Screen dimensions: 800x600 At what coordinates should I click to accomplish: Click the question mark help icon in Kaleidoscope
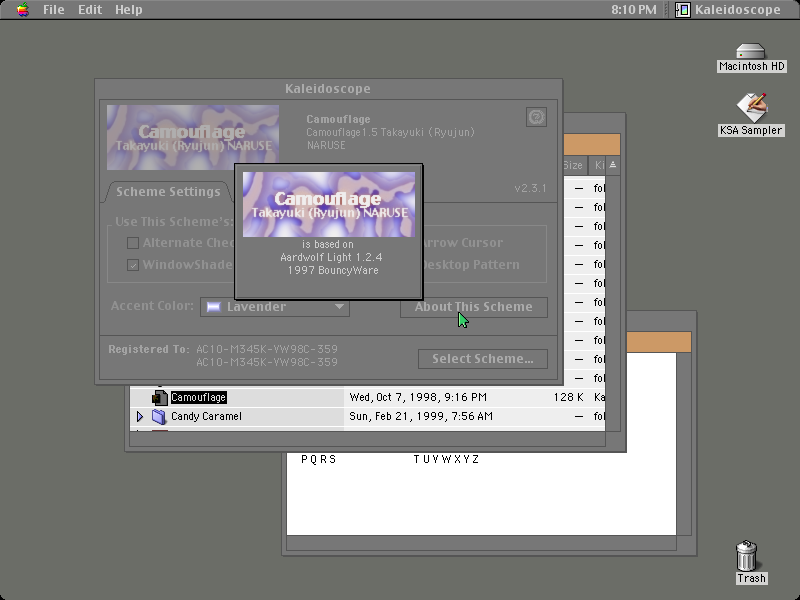click(536, 117)
